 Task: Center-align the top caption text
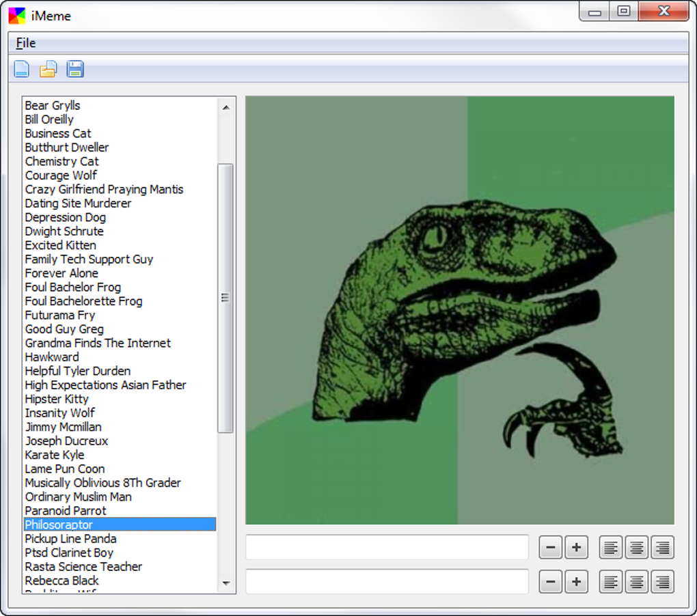(x=637, y=547)
